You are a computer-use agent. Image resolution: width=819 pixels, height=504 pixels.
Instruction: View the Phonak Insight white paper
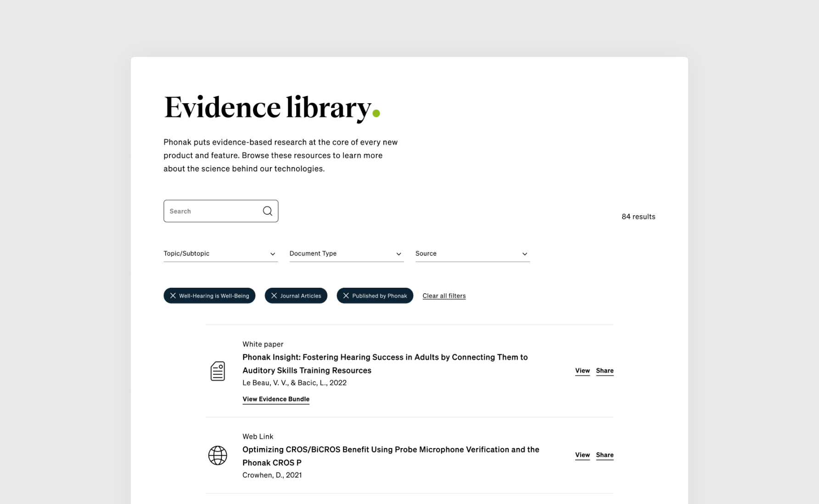click(x=582, y=370)
